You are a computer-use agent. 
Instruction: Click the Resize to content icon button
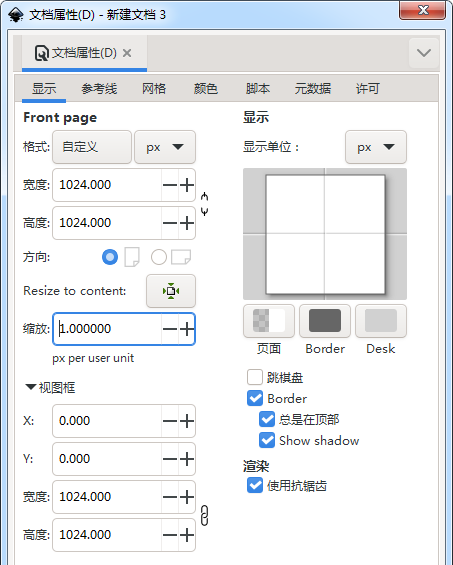pyautogui.click(x=171, y=291)
